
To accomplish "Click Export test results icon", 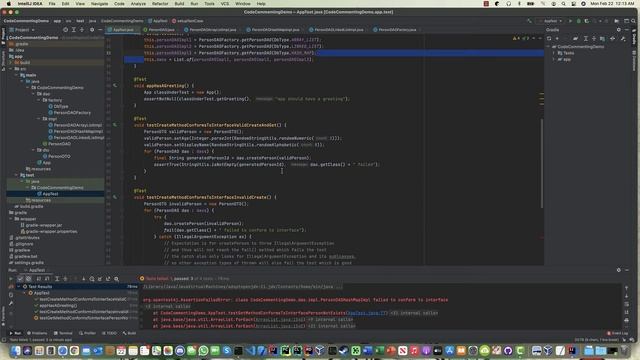I will (108, 279).
